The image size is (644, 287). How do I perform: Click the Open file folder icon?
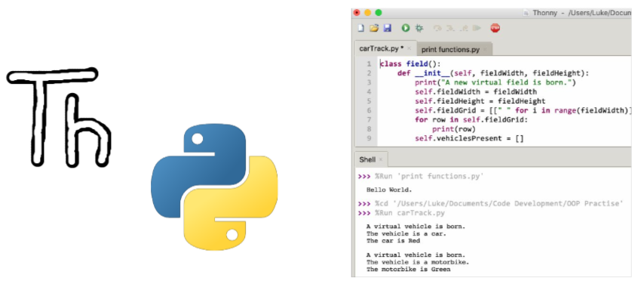pos(374,28)
